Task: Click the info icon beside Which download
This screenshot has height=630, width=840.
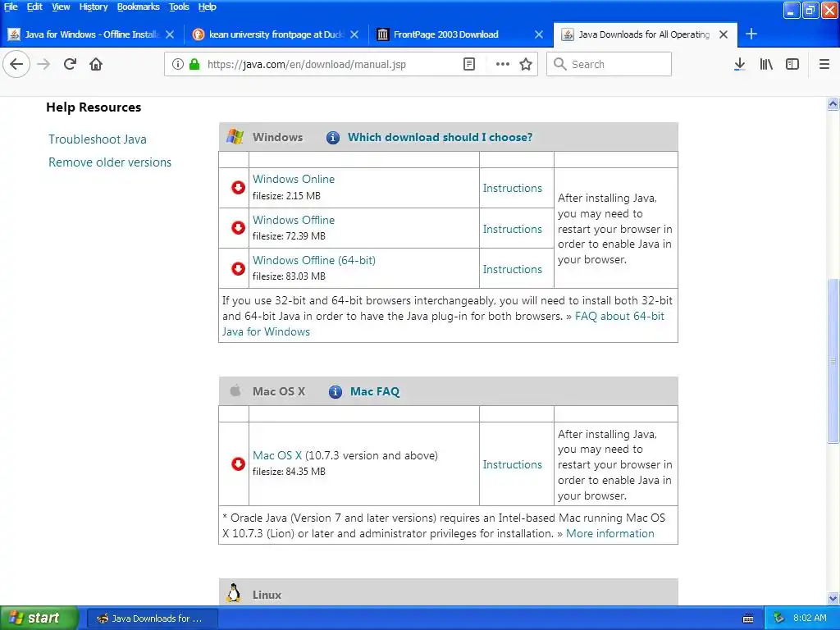Action: click(333, 138)
